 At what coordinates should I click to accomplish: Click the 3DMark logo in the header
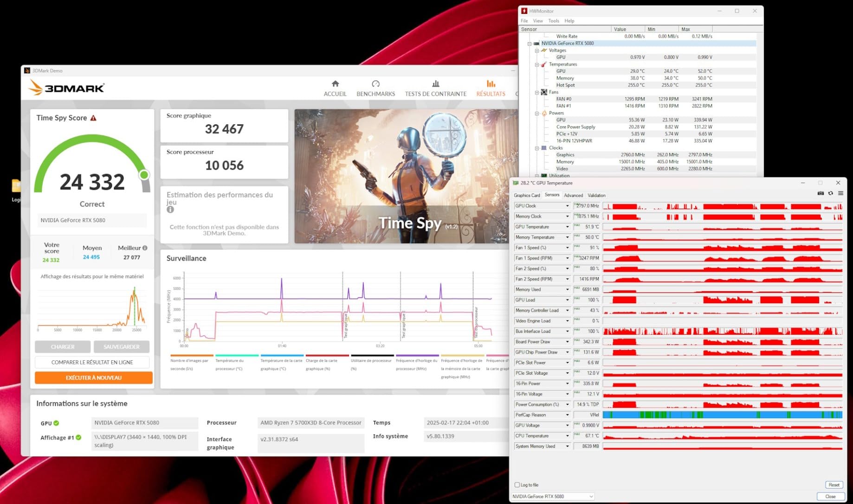(66, 88)
